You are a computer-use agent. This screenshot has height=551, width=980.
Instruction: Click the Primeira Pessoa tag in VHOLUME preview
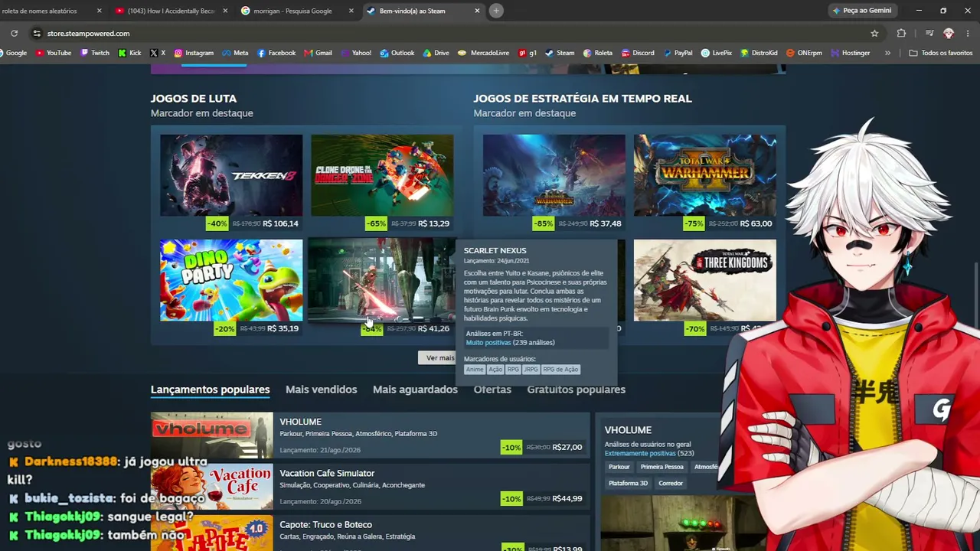[x=661, y=467]
